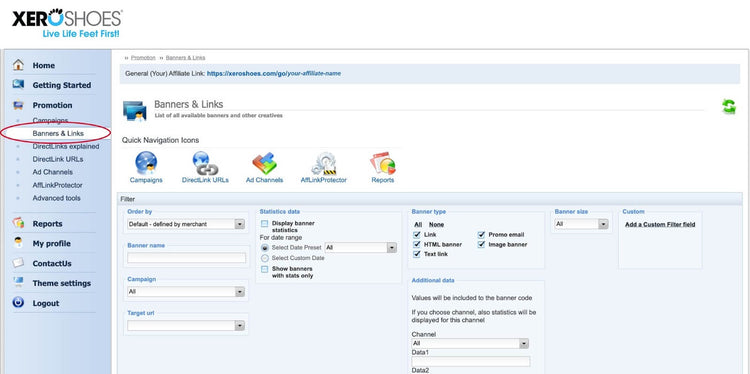Viewport: 750px width, 374px height.
Task: Click Logout in the sidebar
Action: click(x=46, y=303)
